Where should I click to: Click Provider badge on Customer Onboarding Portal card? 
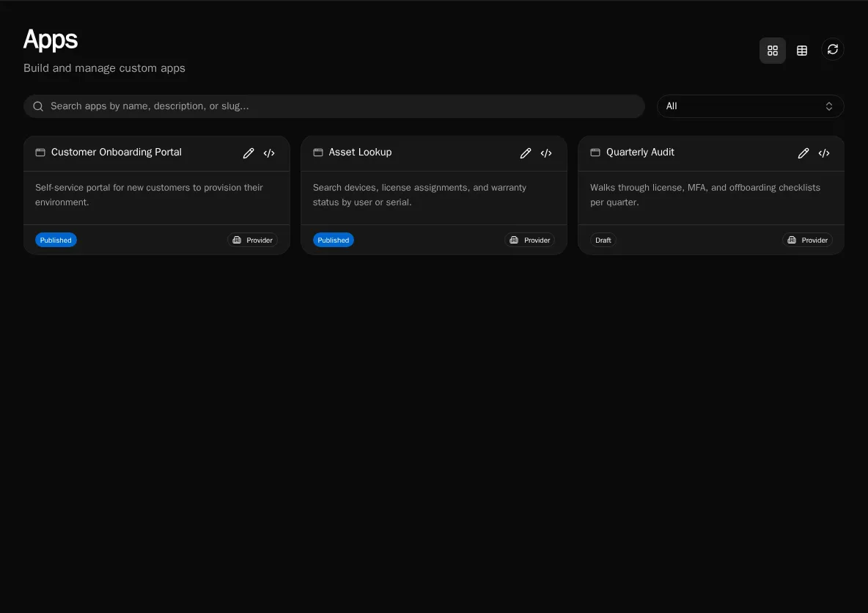(x=252, y=240)
